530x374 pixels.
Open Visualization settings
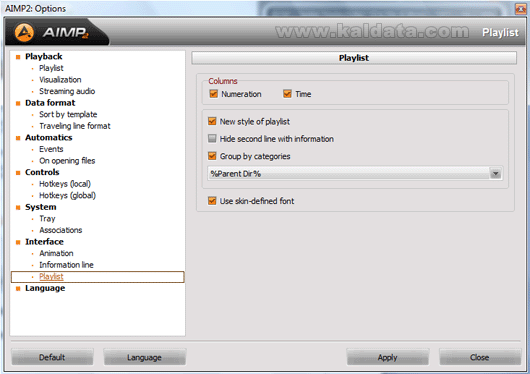[x=60, y=79]
